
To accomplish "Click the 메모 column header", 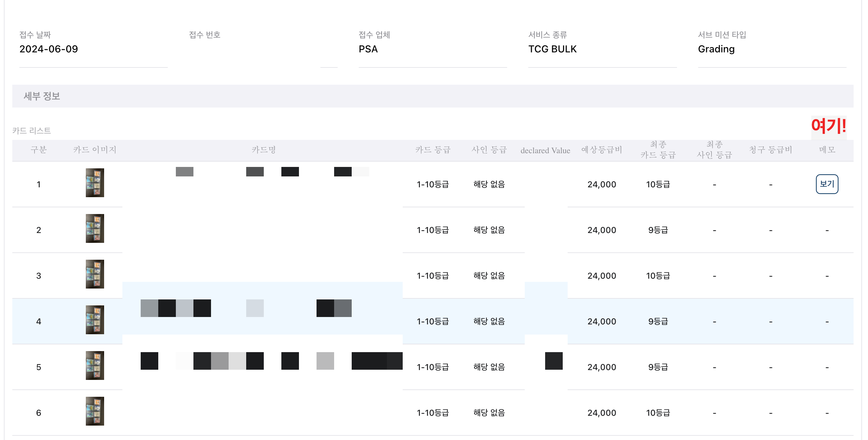I will click(x=827, y=150).
